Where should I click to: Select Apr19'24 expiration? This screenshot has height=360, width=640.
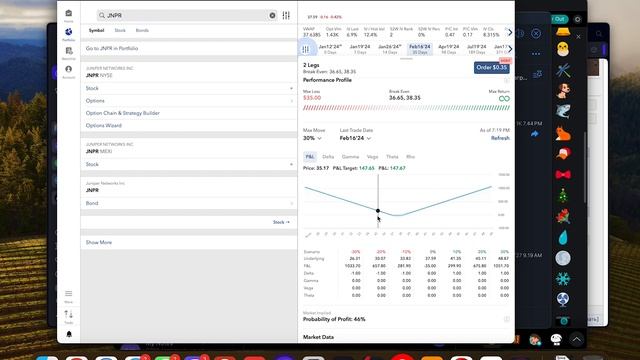pyautogui.click(x=449, y=49)
